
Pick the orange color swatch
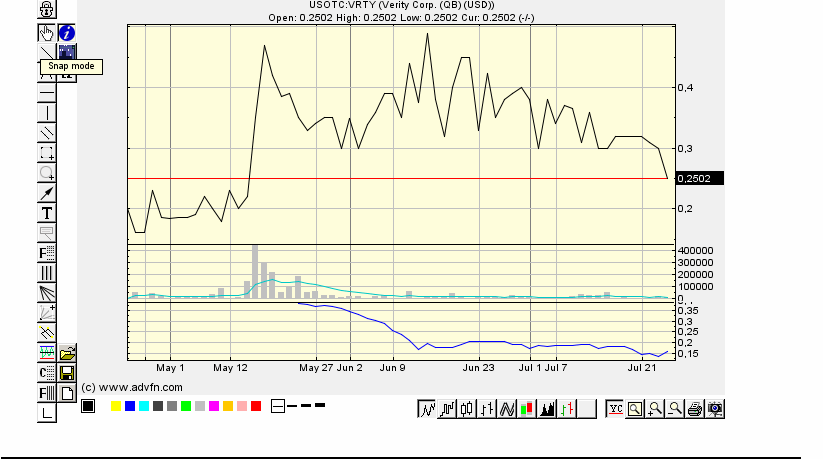point(228,406)
